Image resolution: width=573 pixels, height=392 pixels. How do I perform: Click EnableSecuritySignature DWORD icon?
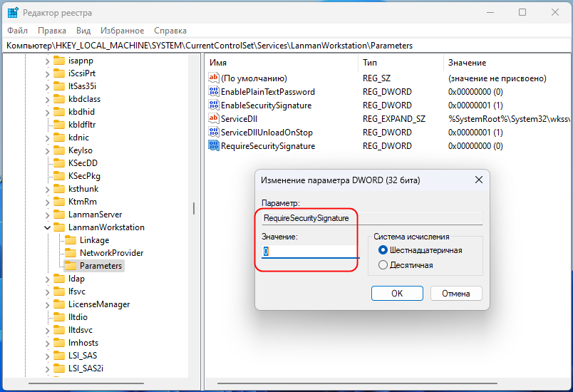[213, 105]
